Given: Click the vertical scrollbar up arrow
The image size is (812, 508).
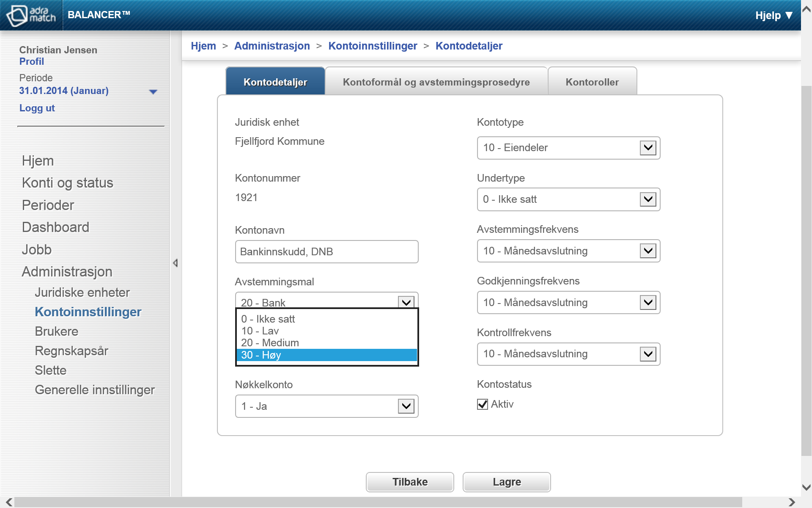Looking at the screenshot, I should [x=807, y=9].
